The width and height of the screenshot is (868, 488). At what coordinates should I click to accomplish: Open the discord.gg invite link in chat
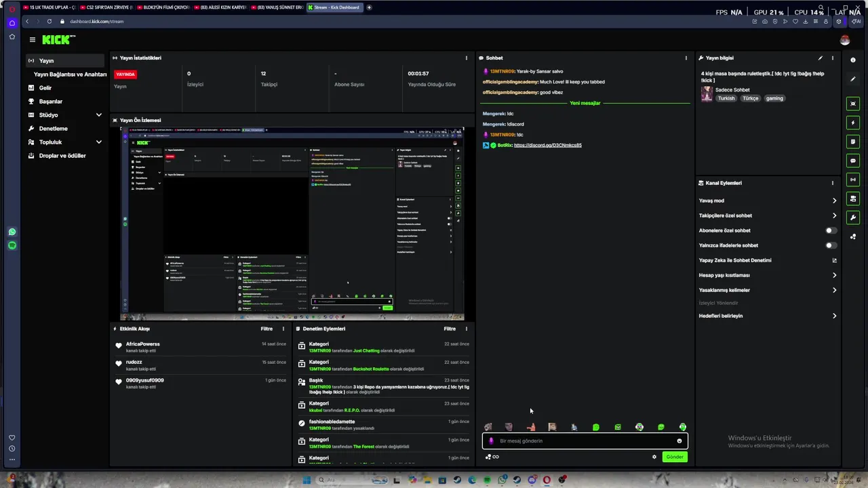coord(548,145)
